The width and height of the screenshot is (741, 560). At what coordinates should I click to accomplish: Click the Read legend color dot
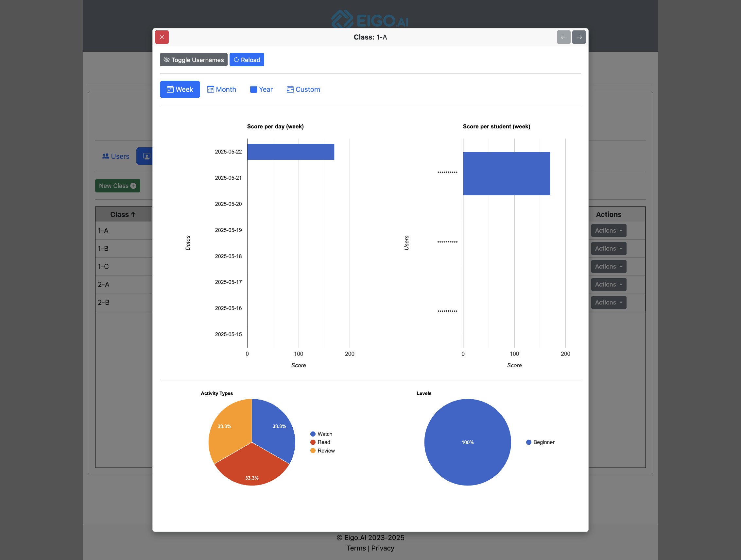click(x=313, y=442)
